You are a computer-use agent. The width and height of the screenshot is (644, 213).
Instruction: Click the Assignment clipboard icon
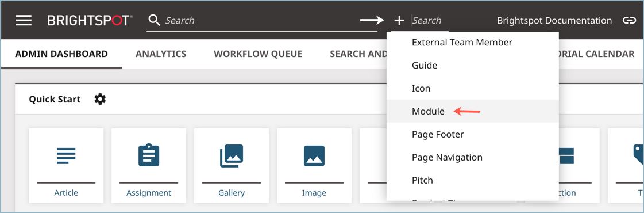click(x=149, y=155)
